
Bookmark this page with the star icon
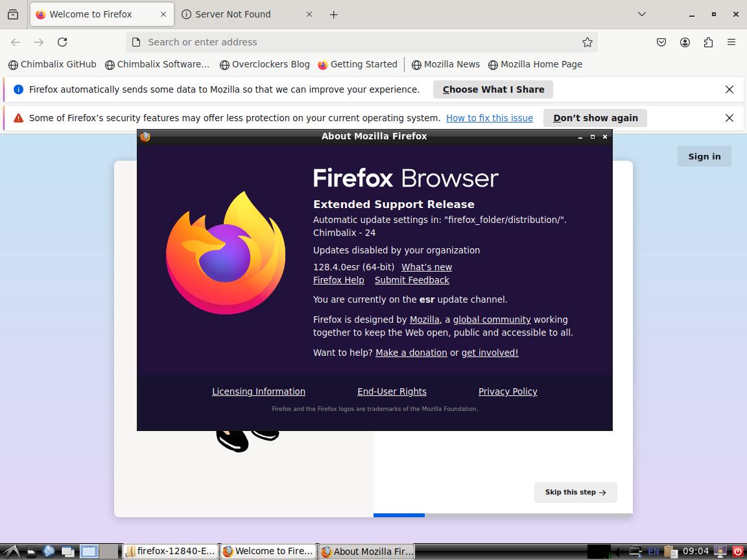[587, 42]
